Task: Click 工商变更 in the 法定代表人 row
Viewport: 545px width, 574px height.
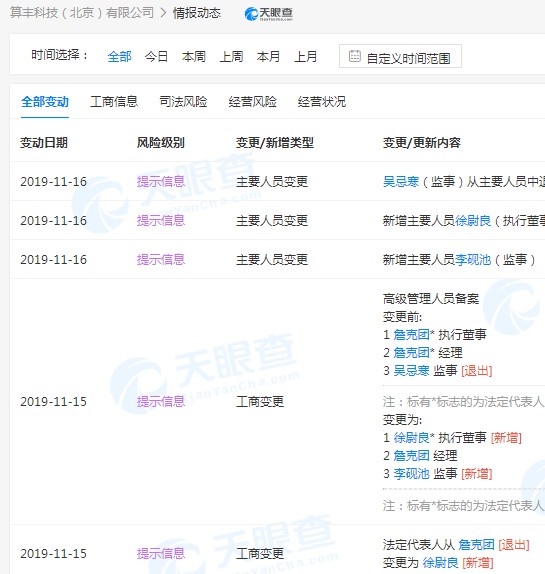Action: 260,554
